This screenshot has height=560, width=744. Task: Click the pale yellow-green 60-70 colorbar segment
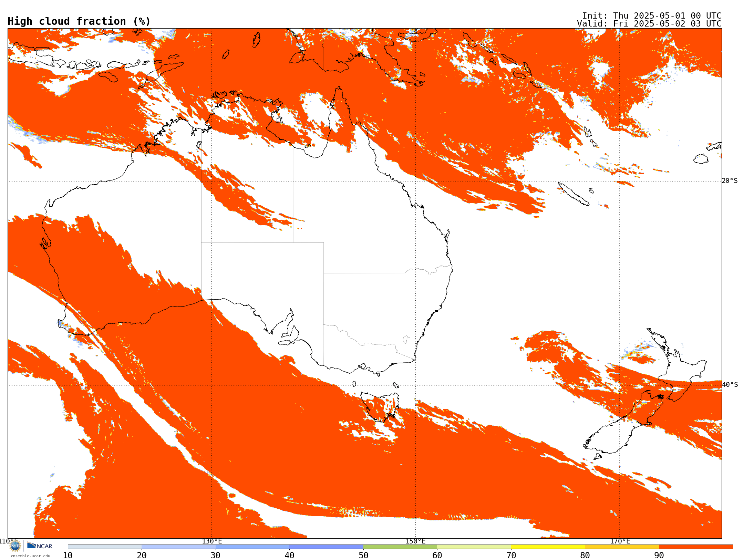474,547
